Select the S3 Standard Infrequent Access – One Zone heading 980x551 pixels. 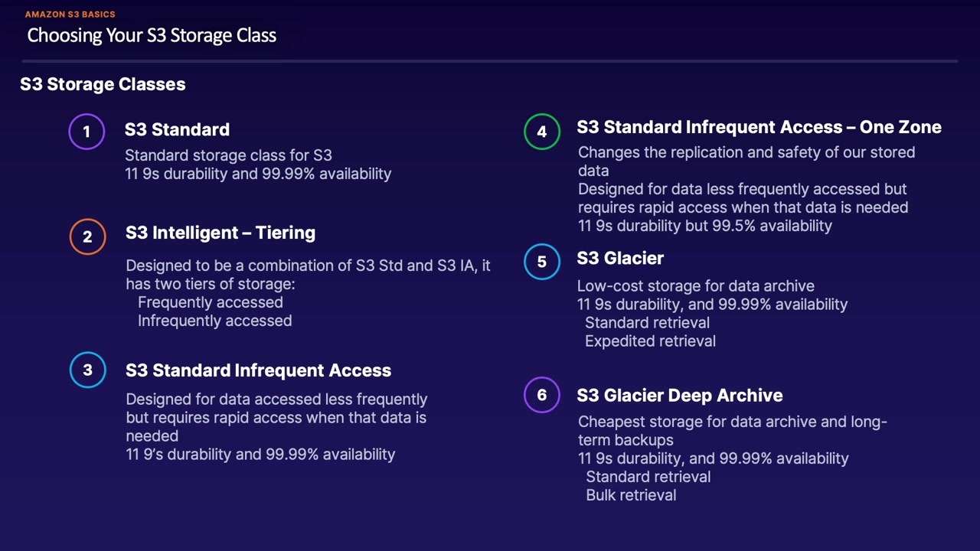tap(759, 127)
